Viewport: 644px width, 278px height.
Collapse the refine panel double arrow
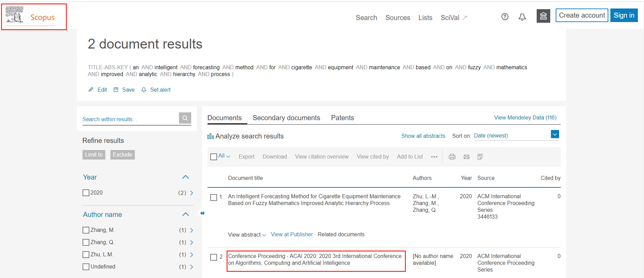click(202, 213)
